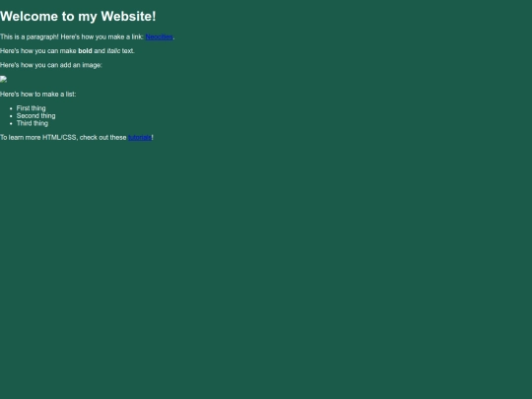
Task: Click the 'Welcome to my Website!' heading
Action: (x=78, y=17)
